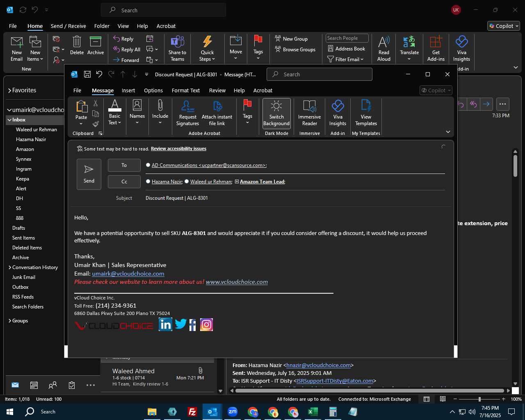Open message window File menu

click(77, 90)
